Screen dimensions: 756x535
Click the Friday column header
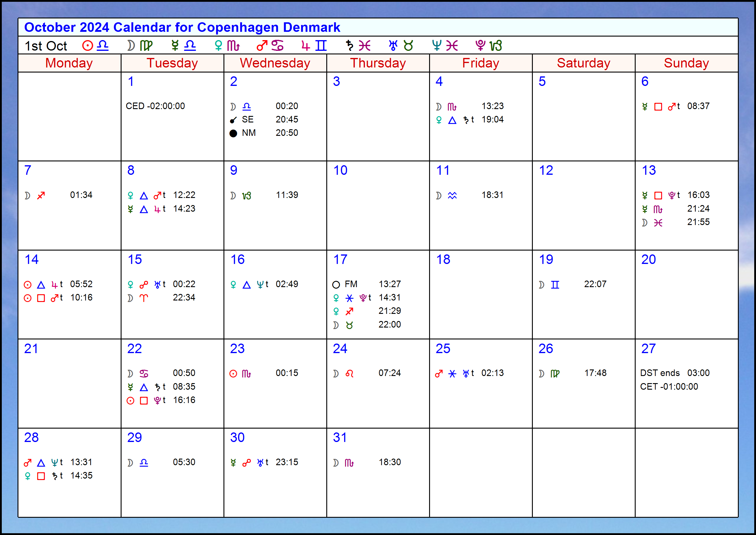point(481,63)
